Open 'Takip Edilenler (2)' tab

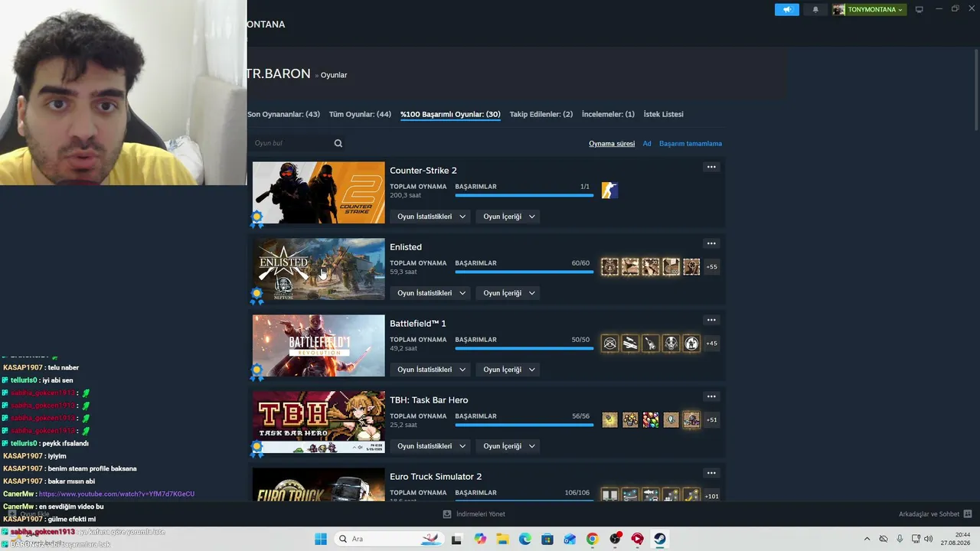click(541, 114)
